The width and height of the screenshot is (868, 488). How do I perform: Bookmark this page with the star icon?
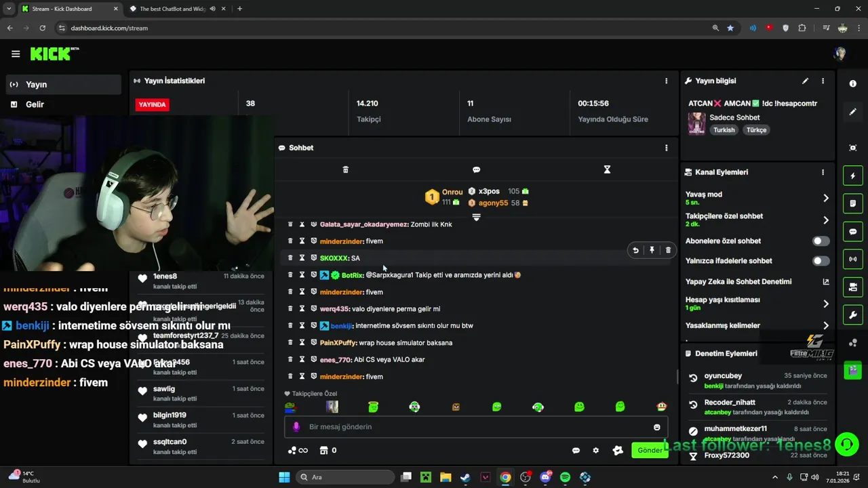pos(730,28)
